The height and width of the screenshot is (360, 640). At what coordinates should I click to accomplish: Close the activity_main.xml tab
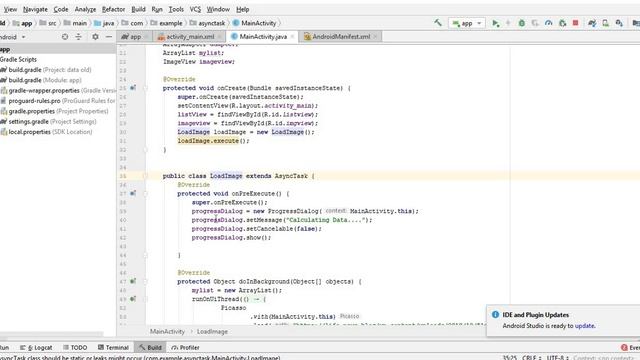coord(219,37)
